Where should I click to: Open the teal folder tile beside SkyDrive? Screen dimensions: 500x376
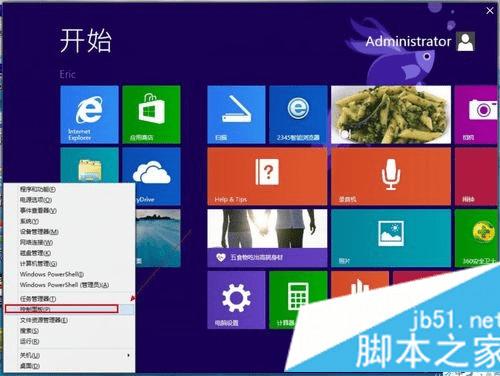click(89, 165)
